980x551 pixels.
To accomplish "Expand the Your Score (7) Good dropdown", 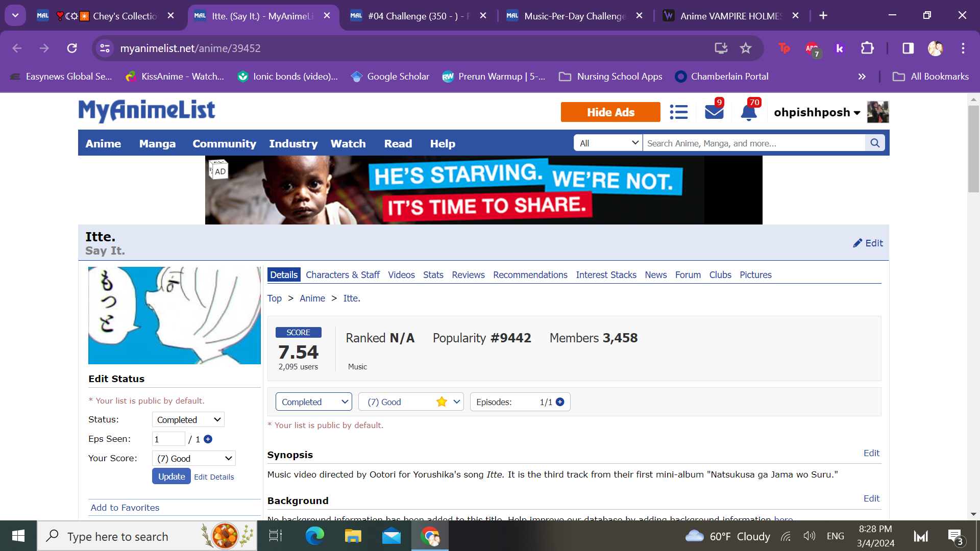I will click(x=193, y=459).
